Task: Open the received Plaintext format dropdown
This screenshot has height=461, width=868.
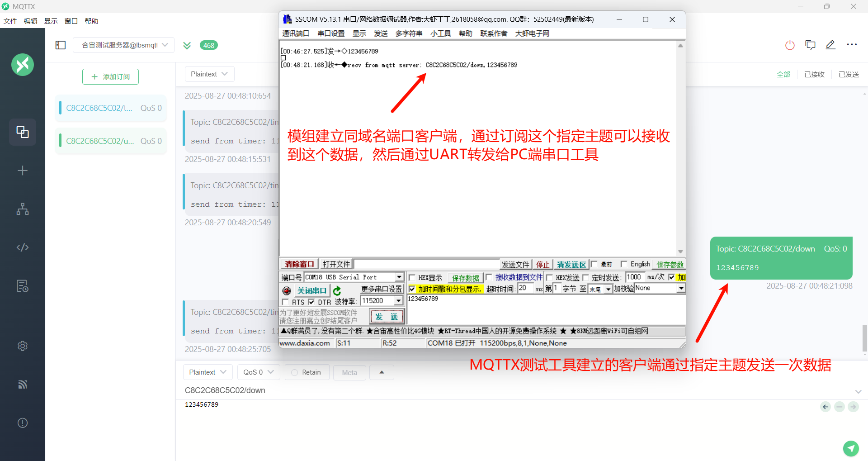Action: coord(209,74)
